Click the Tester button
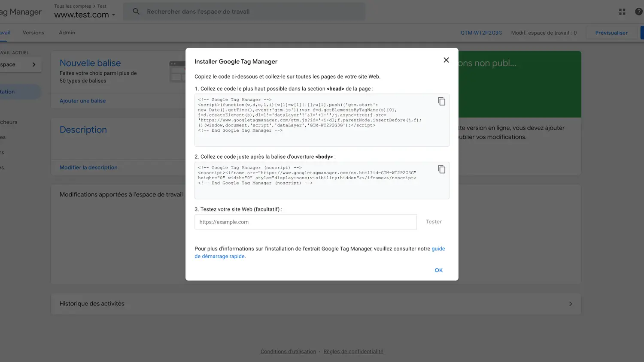Image resolution: width=644 pixels, height=362 pixels. pyautogui.click(x=434, y=222)
